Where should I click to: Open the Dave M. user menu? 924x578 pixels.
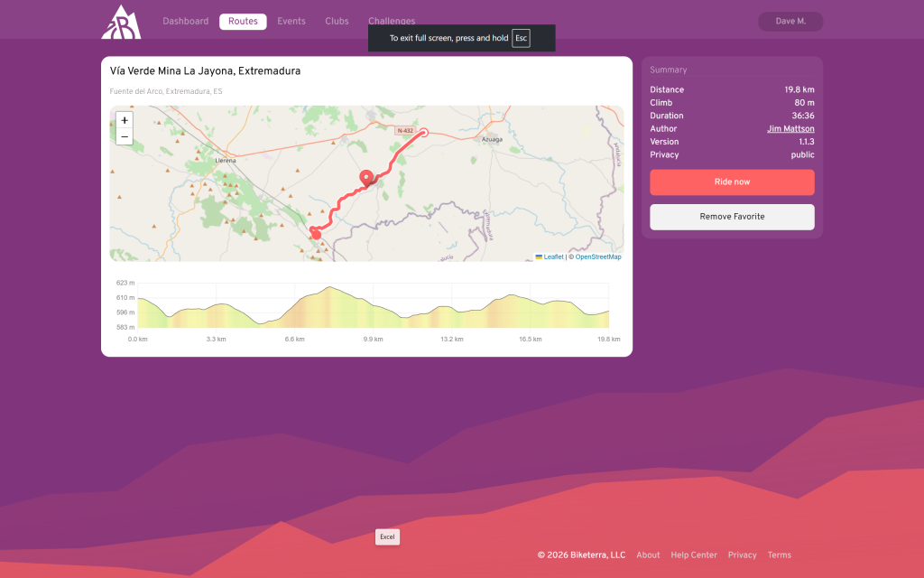tap(790, 22)
